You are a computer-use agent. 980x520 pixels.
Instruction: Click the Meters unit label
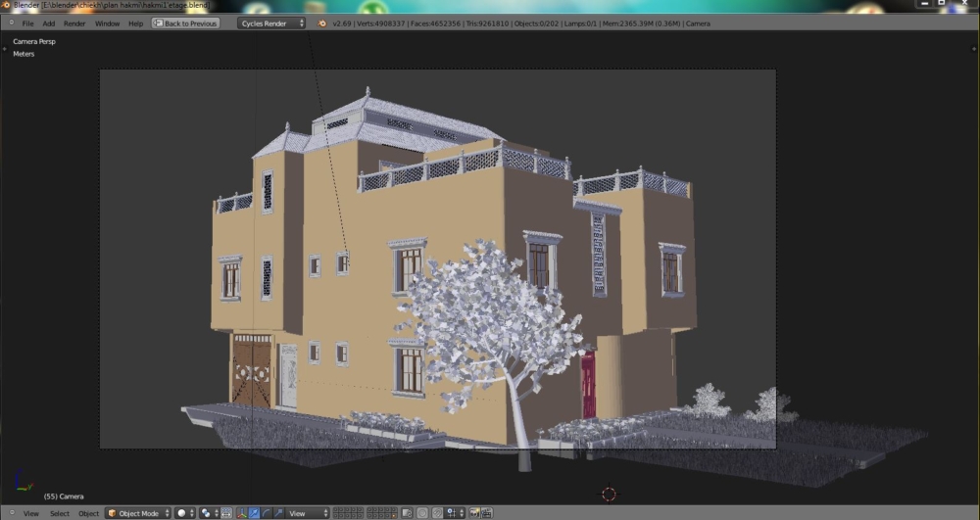tap(24, 54)
